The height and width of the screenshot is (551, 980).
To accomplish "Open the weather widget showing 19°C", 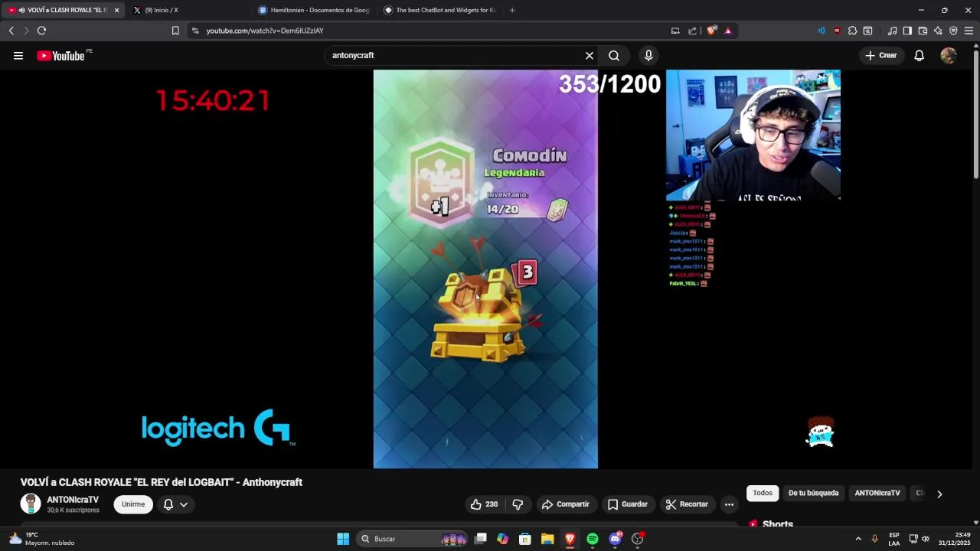I will point(42,539).
